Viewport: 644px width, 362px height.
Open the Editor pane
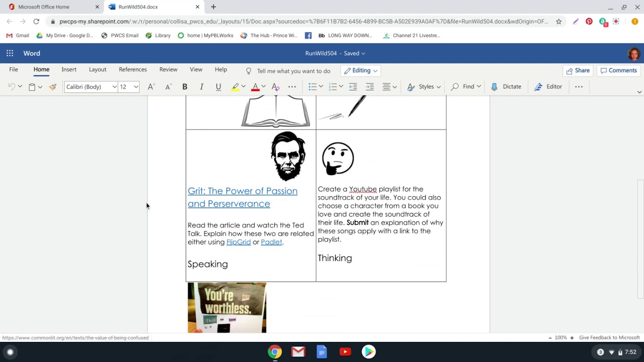(548, 87)
